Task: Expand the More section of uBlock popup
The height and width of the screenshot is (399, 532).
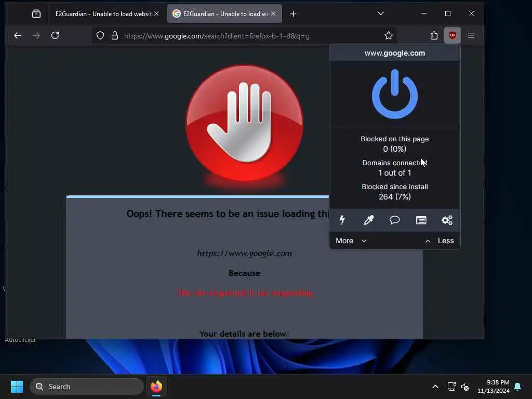Action: pos(351,241)
